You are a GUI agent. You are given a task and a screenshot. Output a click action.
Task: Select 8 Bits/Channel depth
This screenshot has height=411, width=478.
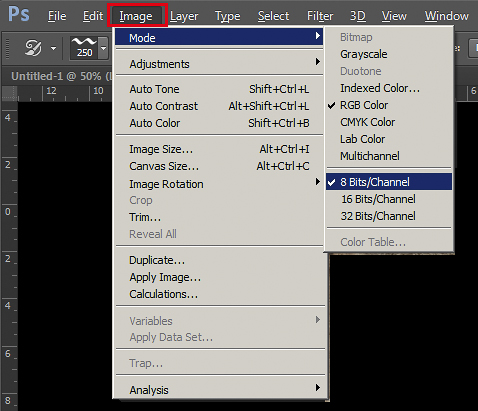point(389,182)
